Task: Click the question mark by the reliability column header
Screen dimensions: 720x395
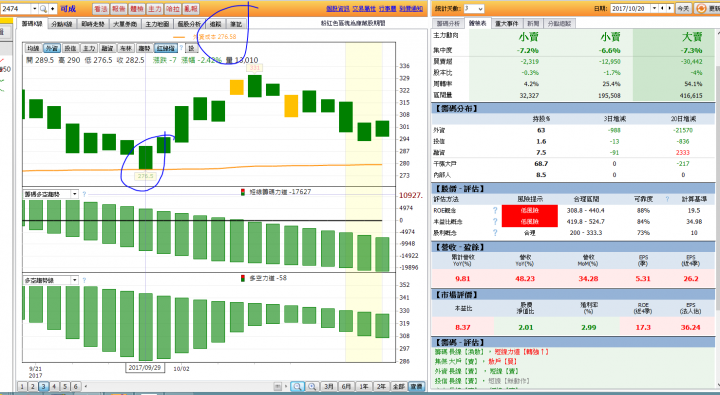Action: [667, 199]
